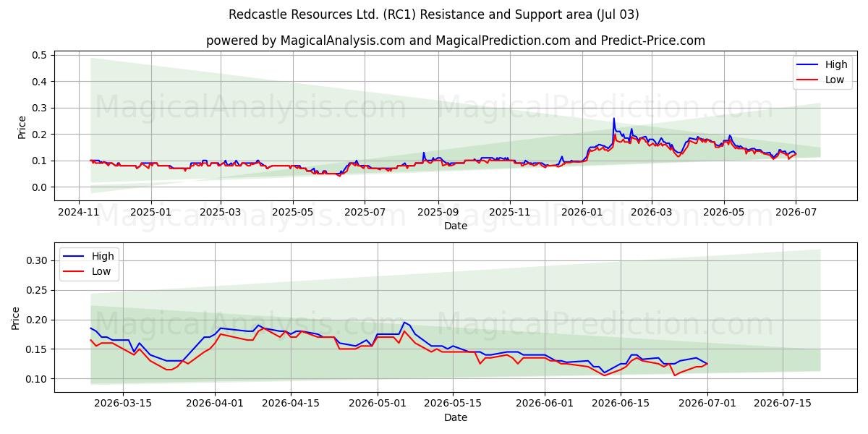The height and width of the screenshot is (434, 868).
Task: Click the '2026-03-15' label in the bottom chart
Action: 122,404
